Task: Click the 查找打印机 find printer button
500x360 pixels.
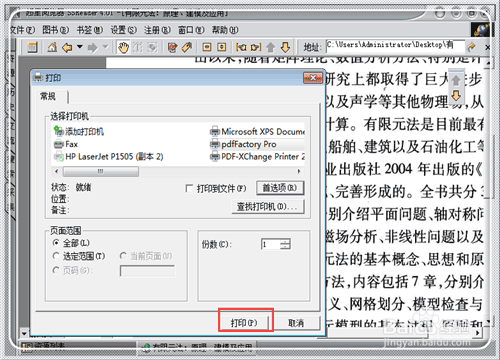Action: 268,207
